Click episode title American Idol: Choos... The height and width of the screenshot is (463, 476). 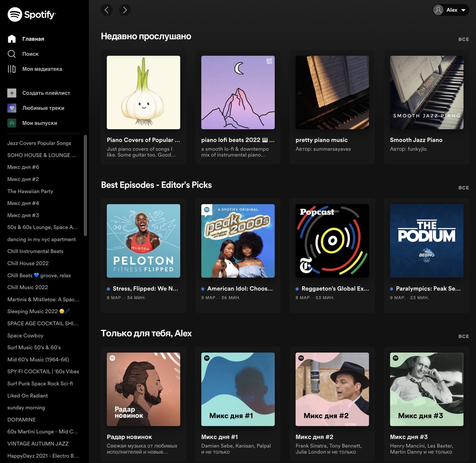240,289
